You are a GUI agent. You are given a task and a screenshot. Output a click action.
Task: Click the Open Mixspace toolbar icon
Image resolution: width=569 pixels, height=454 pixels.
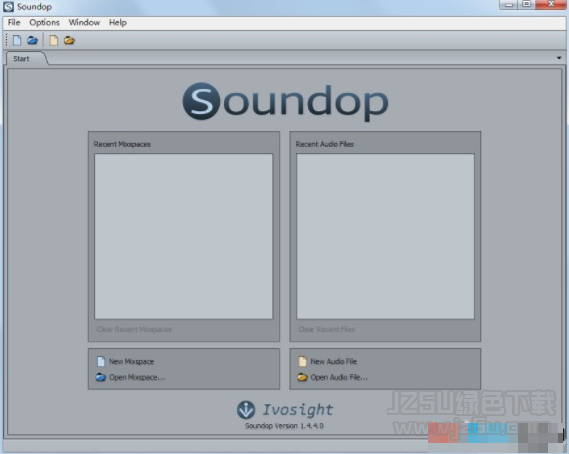click(x=32, y=40)
